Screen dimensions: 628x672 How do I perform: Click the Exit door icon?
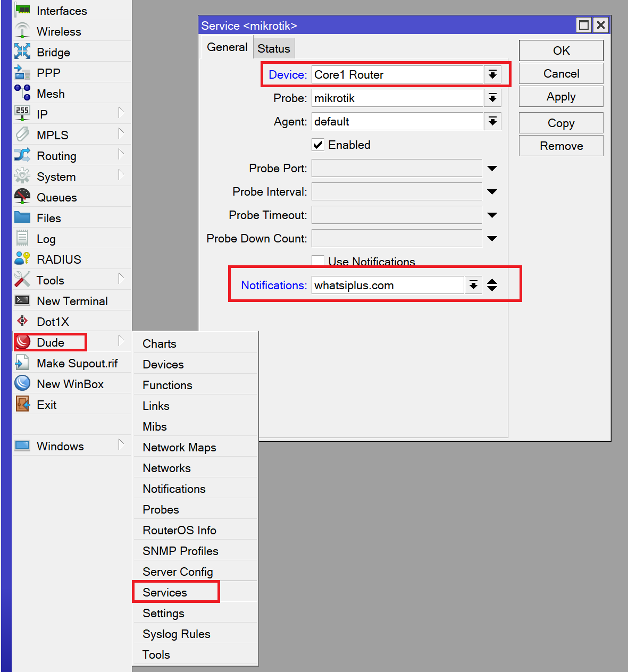[x=22, y=404]
